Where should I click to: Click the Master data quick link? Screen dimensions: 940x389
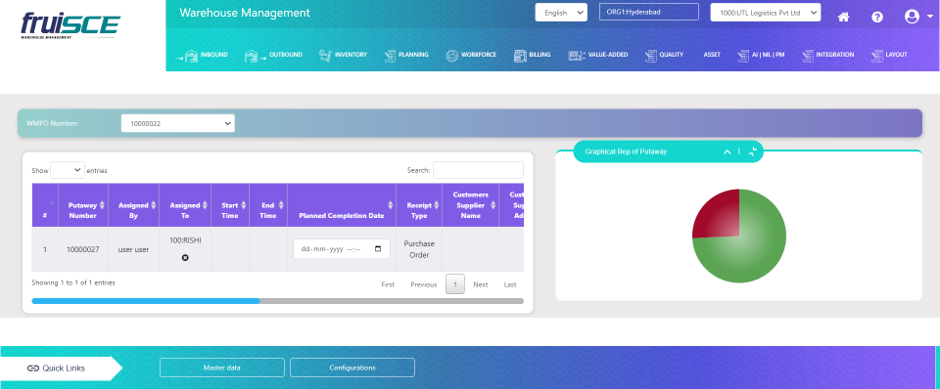(222, 367)
